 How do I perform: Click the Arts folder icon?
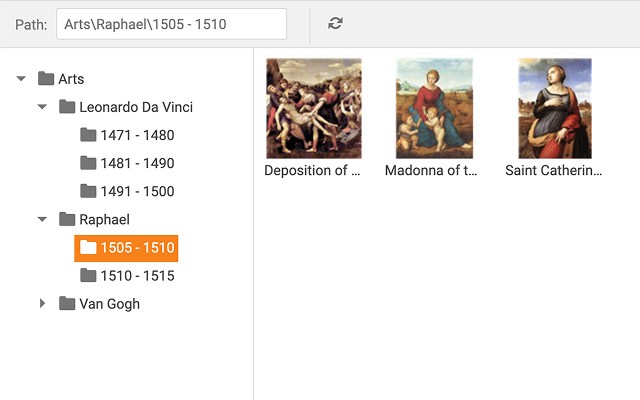[x=46, y=78]
